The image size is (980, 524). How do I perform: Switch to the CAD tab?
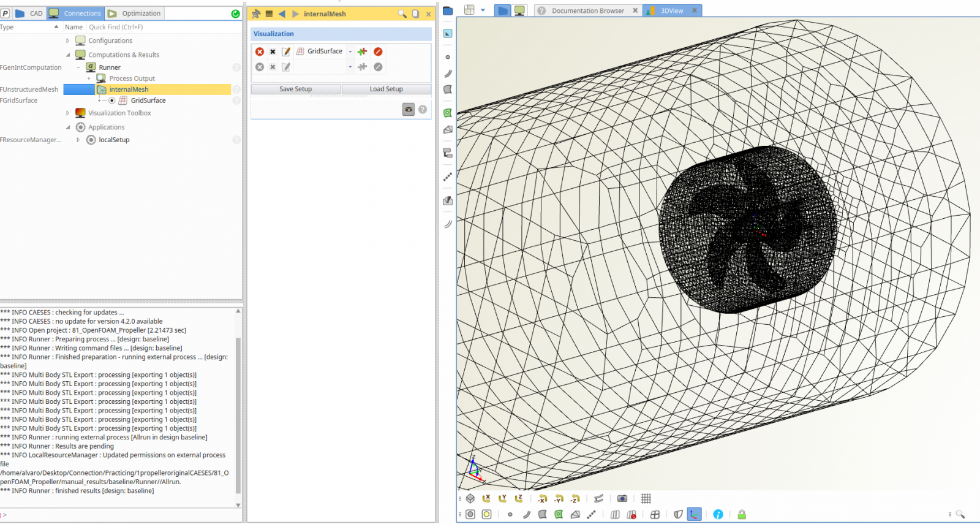(x=29, y=13)
